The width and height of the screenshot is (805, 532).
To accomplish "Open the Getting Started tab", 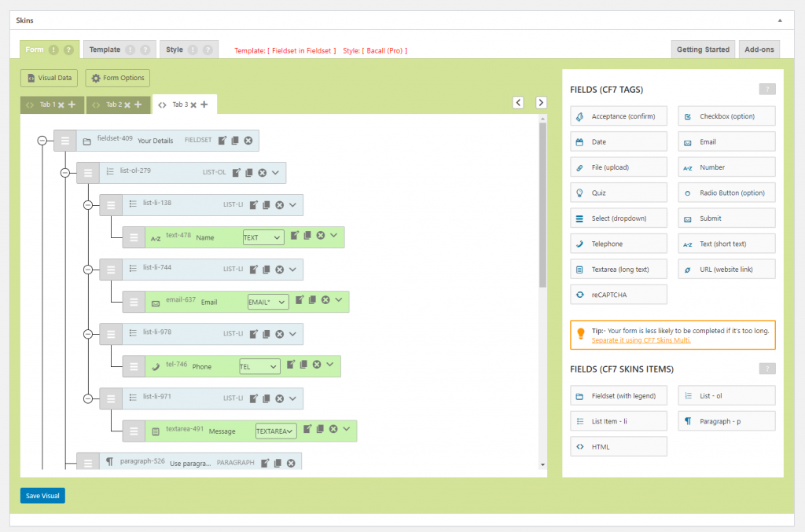I will pyautogui.click(x=703, y=50).
